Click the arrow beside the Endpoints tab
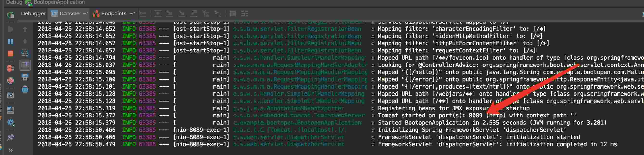 pos(132,13)
